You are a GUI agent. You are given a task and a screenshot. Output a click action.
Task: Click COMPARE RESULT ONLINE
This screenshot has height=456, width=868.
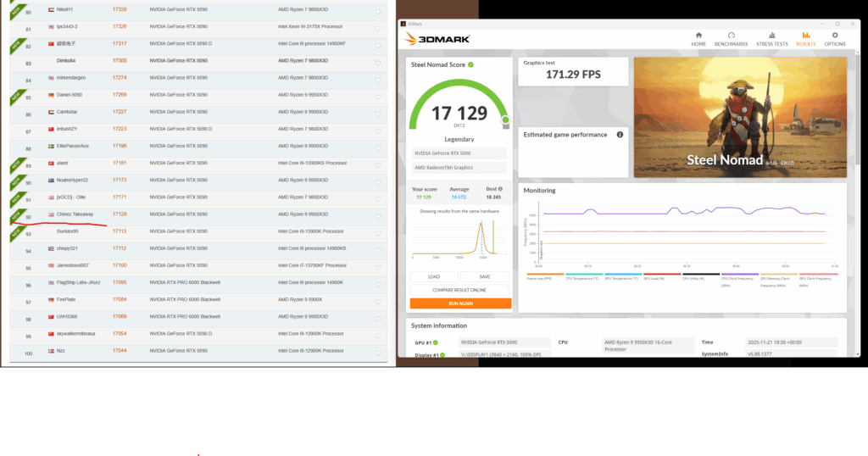point(459,290)
